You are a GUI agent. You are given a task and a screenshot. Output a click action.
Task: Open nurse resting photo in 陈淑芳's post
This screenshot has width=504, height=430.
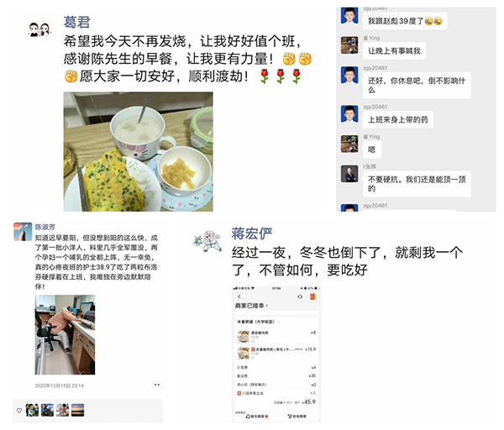pyautogui.click(x=65, y=334)
